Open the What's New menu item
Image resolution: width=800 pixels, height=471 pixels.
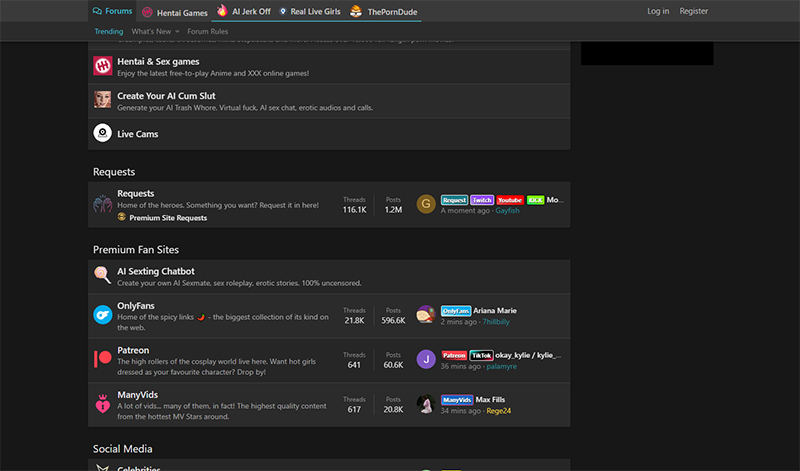[x=151, y=31]
